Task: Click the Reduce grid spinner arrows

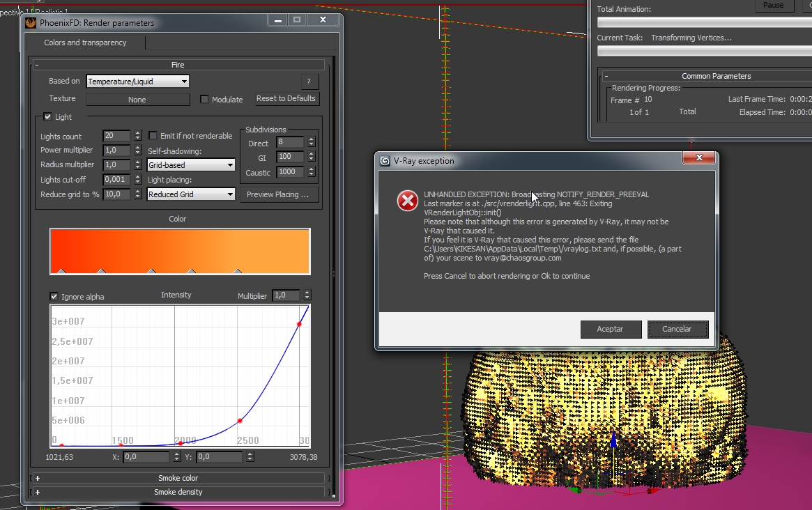Action: tap(138, 194)
